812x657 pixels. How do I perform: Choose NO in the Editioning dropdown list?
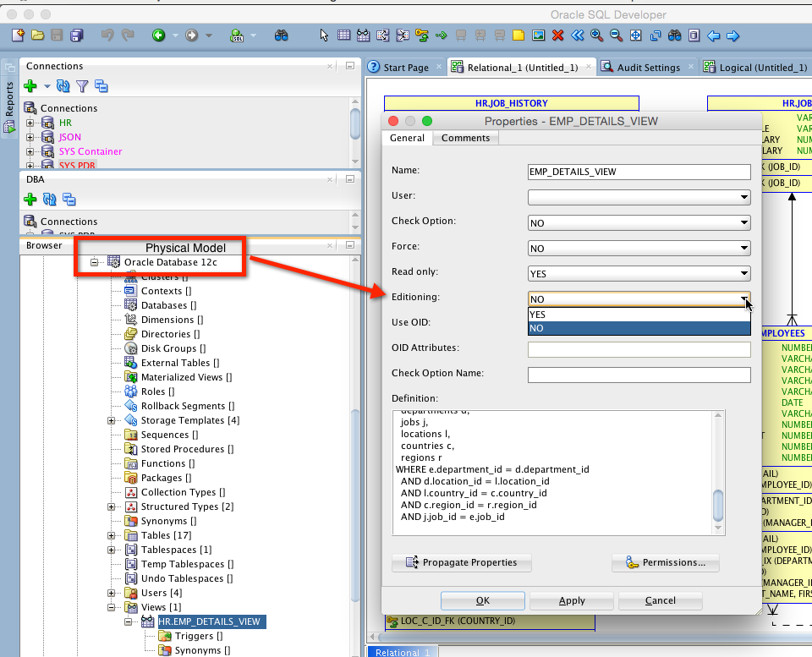[x=639, y=328]
